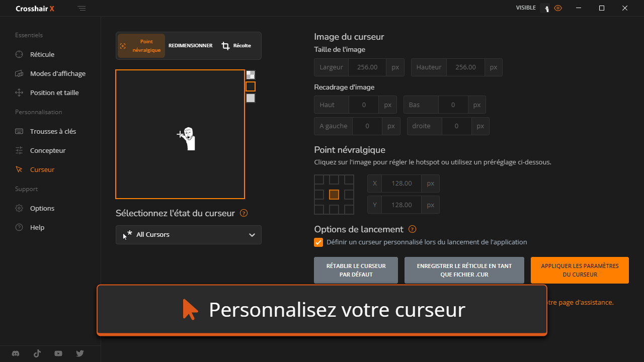Toggle crosshair visibility eye icon
Image resolution: width=644 pixels, height=362 pixels.
tap(557, 8)
